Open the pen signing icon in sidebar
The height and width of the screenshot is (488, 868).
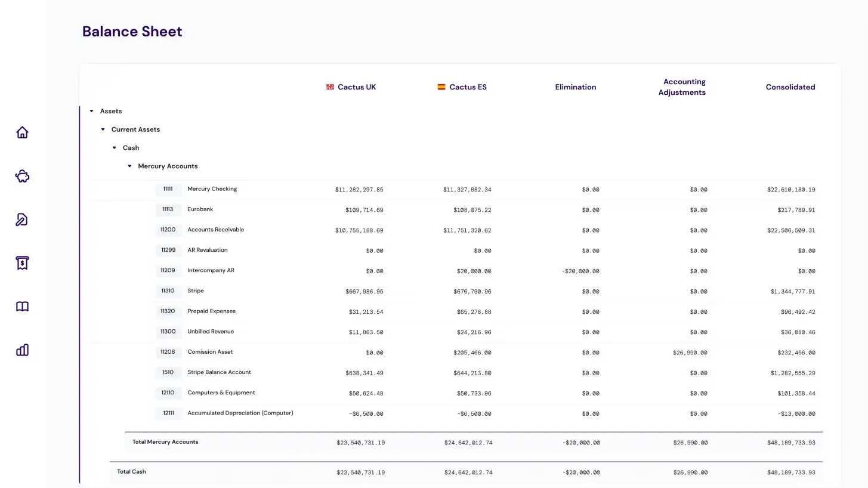(22, 220)
